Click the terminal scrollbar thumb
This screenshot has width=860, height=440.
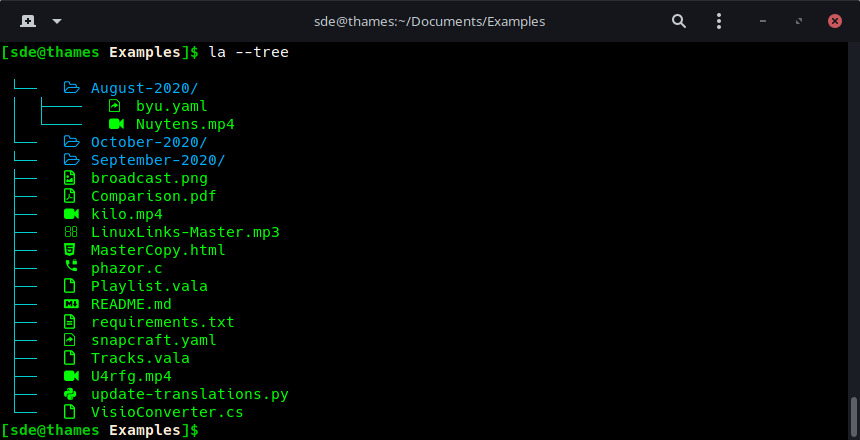click(x=853, y=412)
